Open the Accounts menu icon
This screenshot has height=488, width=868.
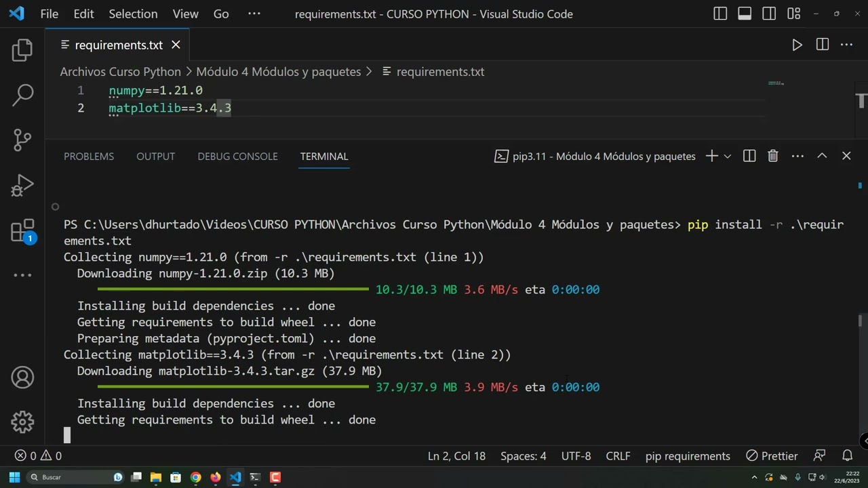pos(22,378)
